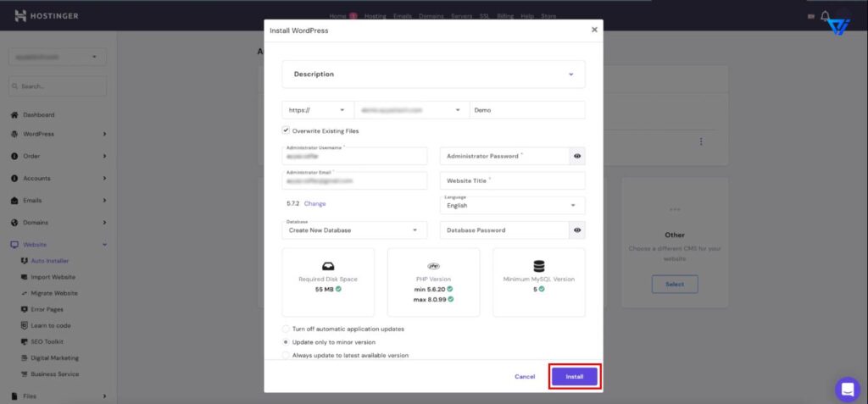The width and height of the screenshot is (868, 404).
Task: Show the Administrator Password with eye icon
Action: point(577,156)
